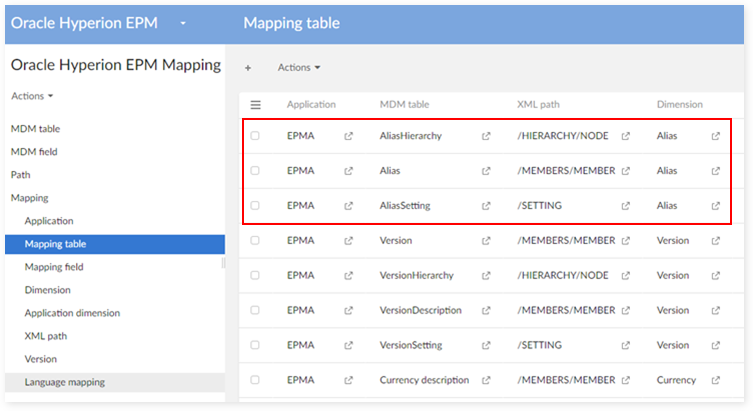Open VersionDescription MDM table link icon
This screenshot has width=753, height=411.
click(486, 310)
